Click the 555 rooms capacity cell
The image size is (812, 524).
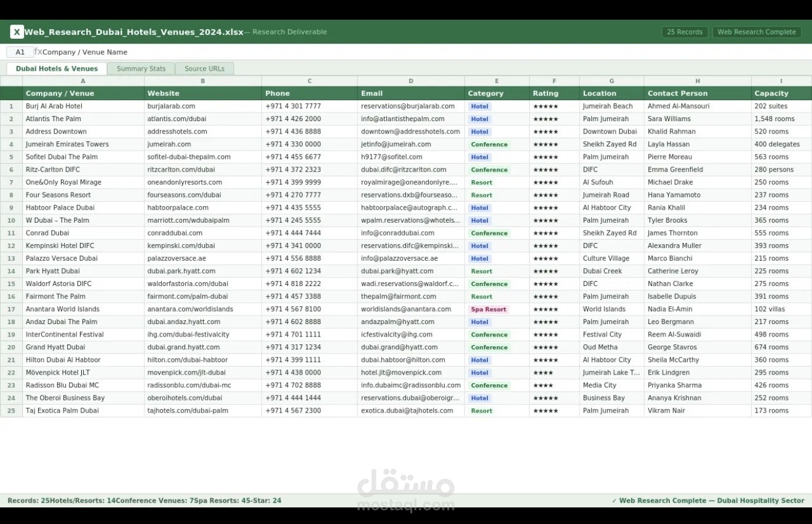coord(781,233)
